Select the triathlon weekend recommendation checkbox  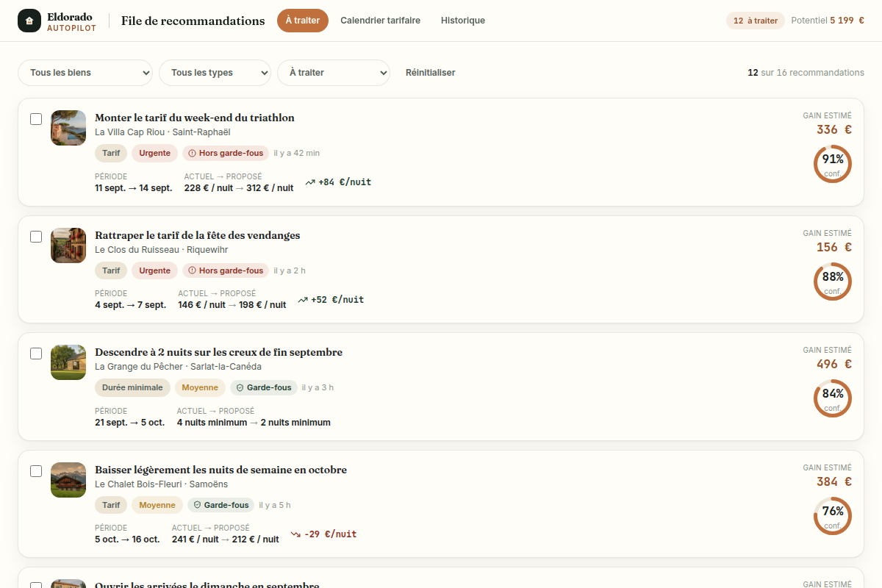(x=36, y=119)
